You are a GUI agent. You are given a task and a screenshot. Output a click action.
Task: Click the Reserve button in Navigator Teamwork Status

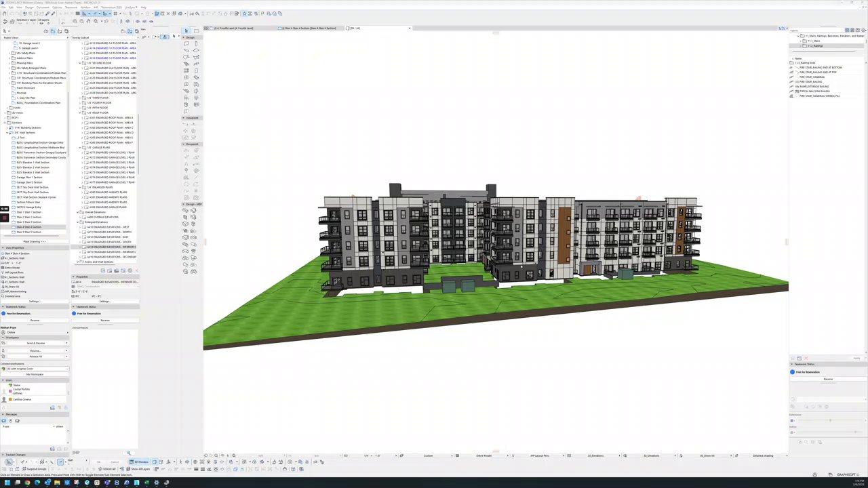[35, 321]
